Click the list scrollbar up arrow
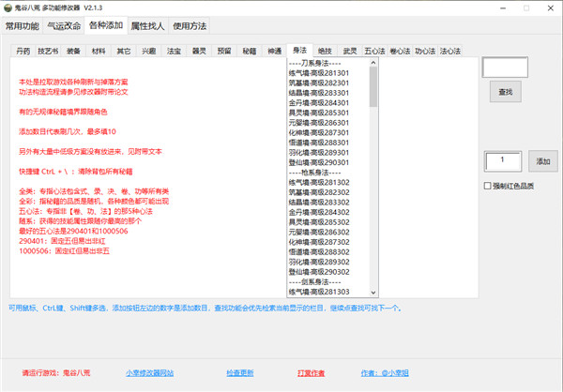 (x=373, y=63)
